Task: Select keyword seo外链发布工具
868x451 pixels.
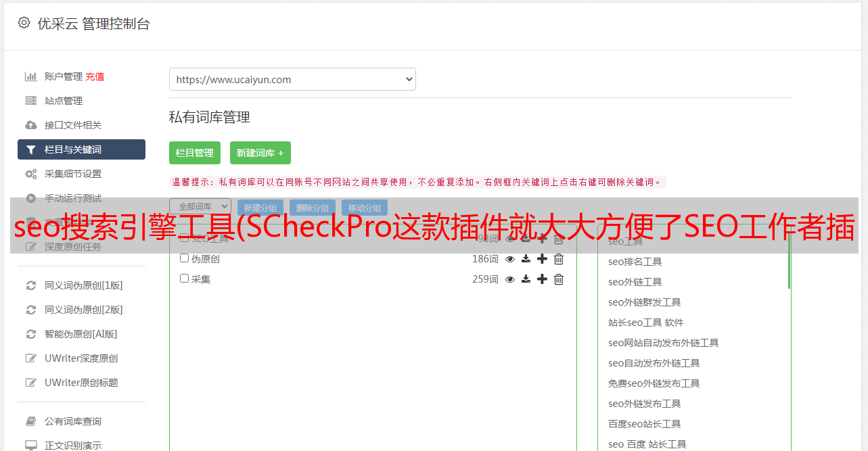Action: coord(644,404)
